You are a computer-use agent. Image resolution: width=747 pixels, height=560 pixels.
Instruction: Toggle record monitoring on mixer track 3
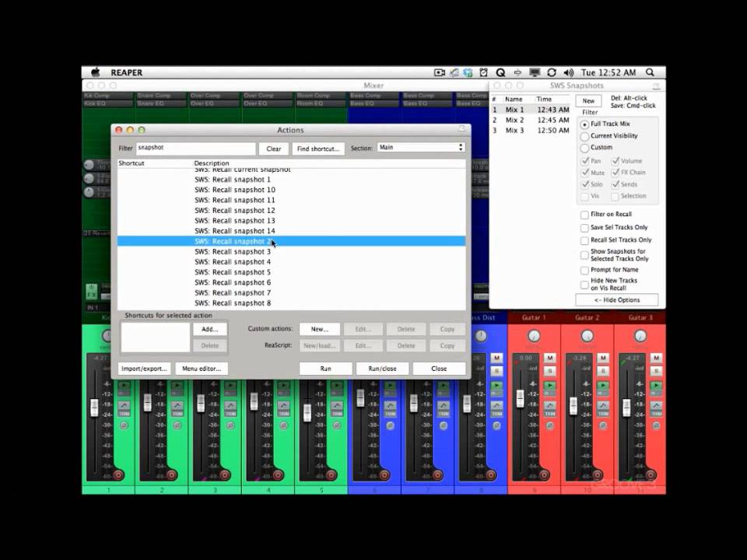pyautogui.click(x=230, y=385)
